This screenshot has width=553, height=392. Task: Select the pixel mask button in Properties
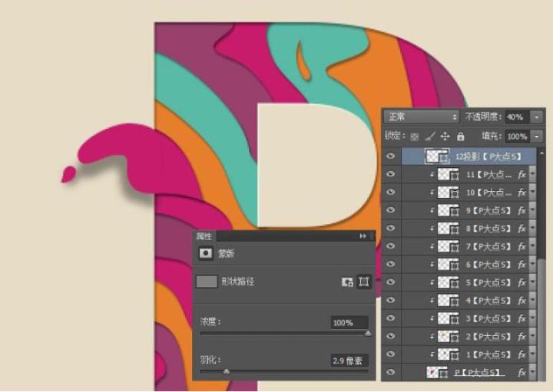tap(348, 282)
